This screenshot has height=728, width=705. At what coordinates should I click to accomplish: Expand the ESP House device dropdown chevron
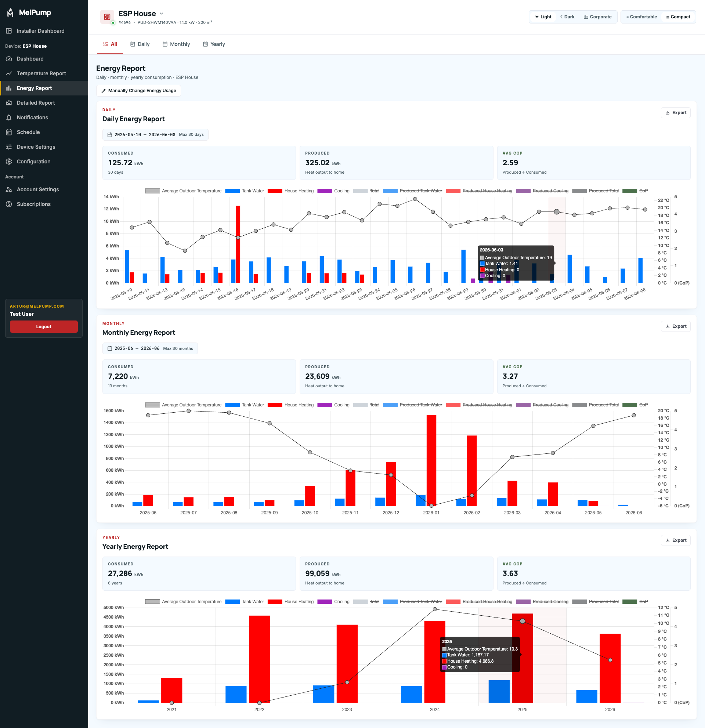[162, 13]
